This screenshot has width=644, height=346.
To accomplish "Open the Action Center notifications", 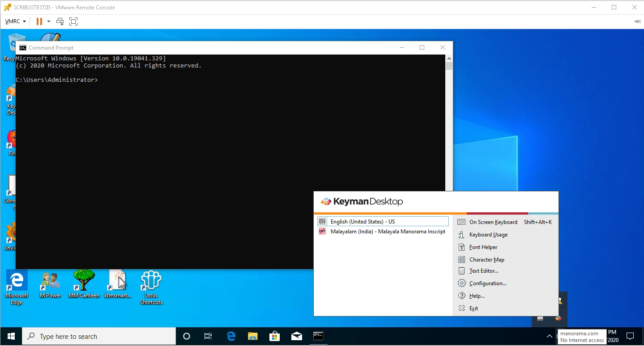I will click(x=630, y=336).
